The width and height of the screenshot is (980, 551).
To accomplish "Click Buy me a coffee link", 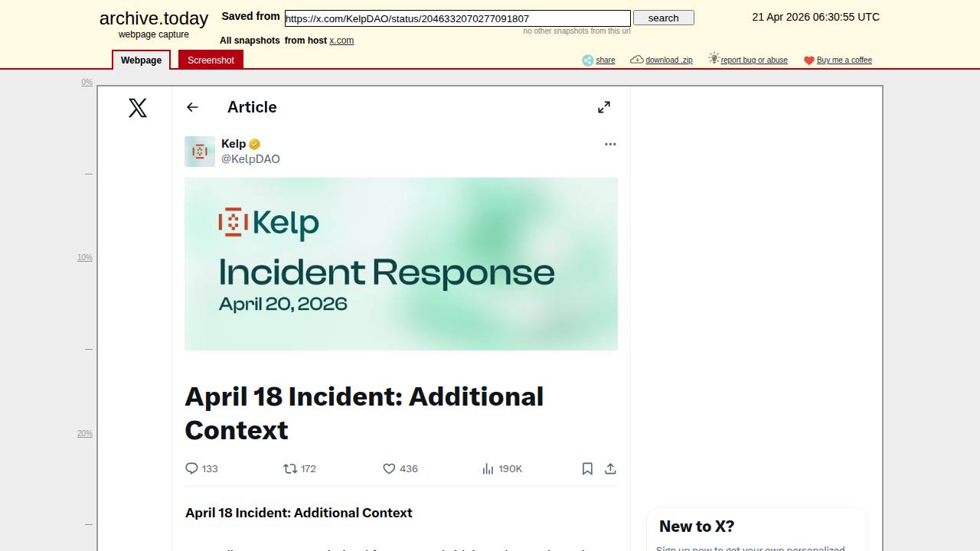I will 844,60.
